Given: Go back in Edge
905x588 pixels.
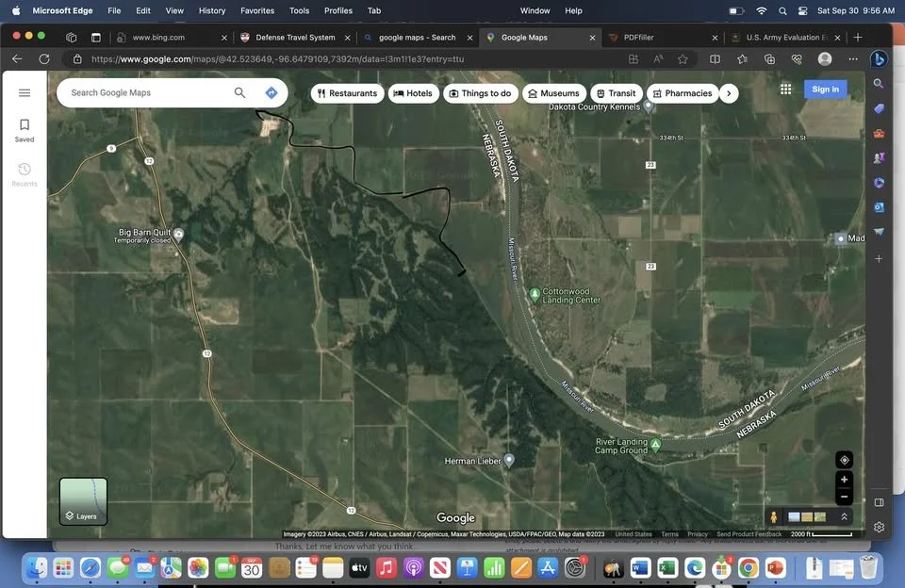Looking at the screenshot, I should 17,58.
